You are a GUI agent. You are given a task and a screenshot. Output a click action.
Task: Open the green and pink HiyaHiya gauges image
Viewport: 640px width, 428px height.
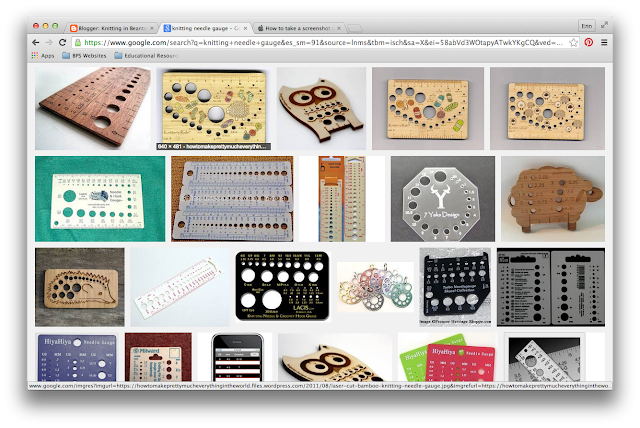[x=448, y=357]
